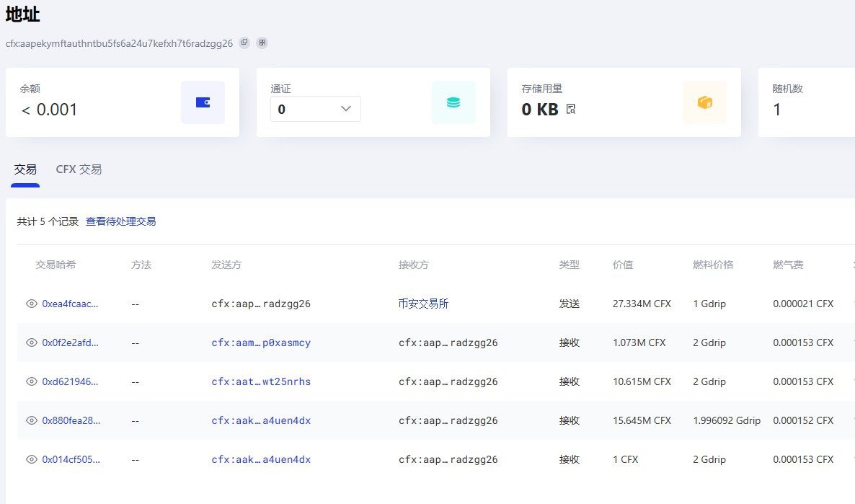855x504 pixels.
Task: Click the balance value < 0.001
Action: (49, 110)
